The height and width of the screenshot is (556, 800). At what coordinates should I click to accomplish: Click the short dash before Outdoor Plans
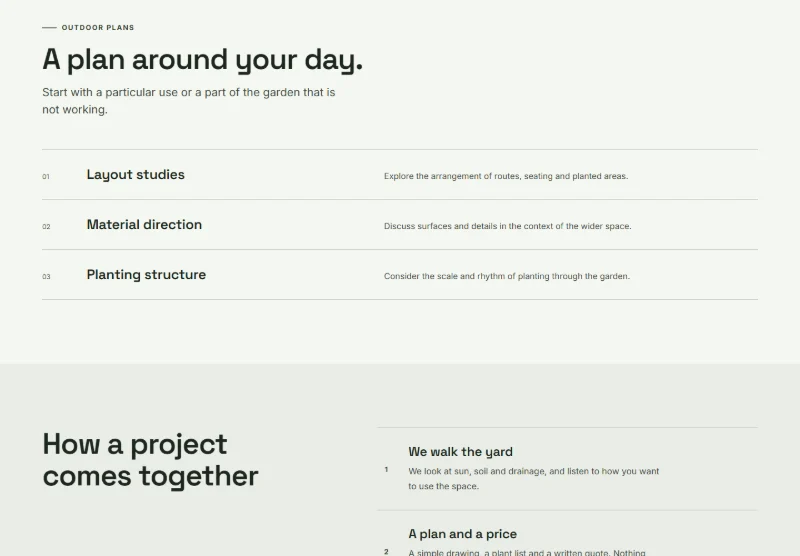click(49, 28)
